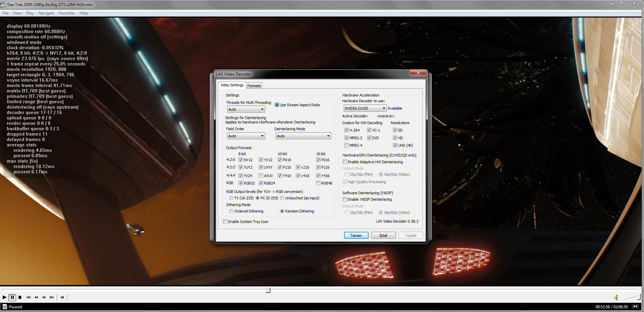
Task: Click the Uygula button
Action: click(410, 235)
